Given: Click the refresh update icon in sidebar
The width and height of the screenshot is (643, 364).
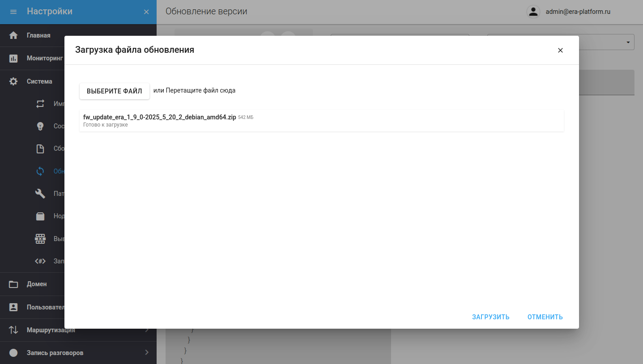Looking at the screenshot, I should click(40, 171).
